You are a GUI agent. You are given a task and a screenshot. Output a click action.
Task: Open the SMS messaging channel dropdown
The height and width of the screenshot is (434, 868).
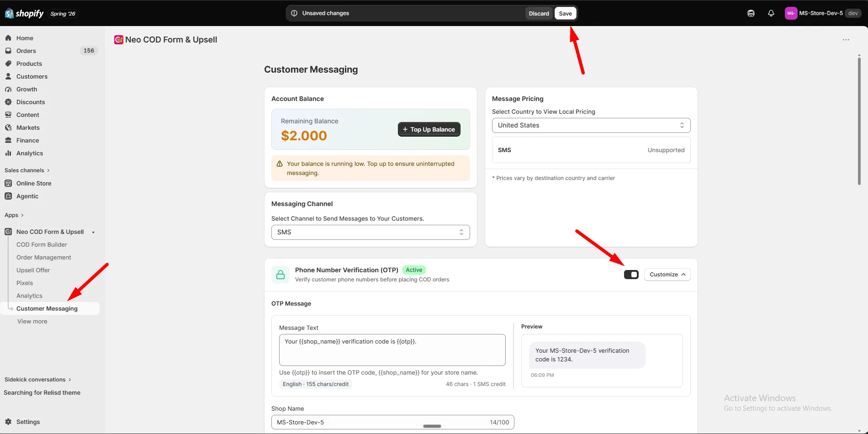click(370, 232)
